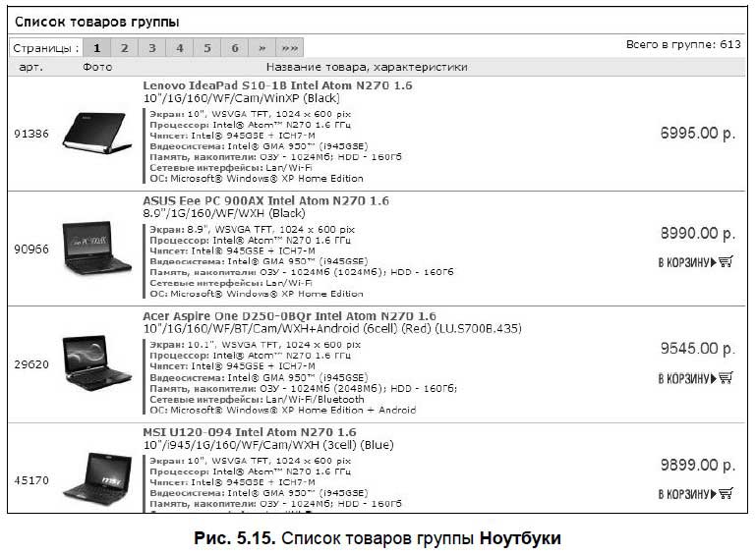Click the 'Список товаров группы' heading
This screenshot has height=555, width=756.
(97, 22)
